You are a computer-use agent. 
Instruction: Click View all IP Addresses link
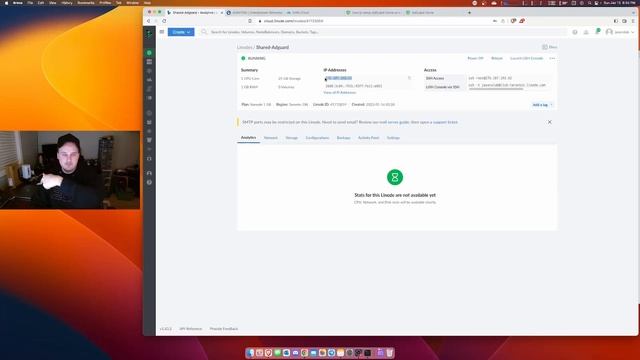click(x=340, y=93)
